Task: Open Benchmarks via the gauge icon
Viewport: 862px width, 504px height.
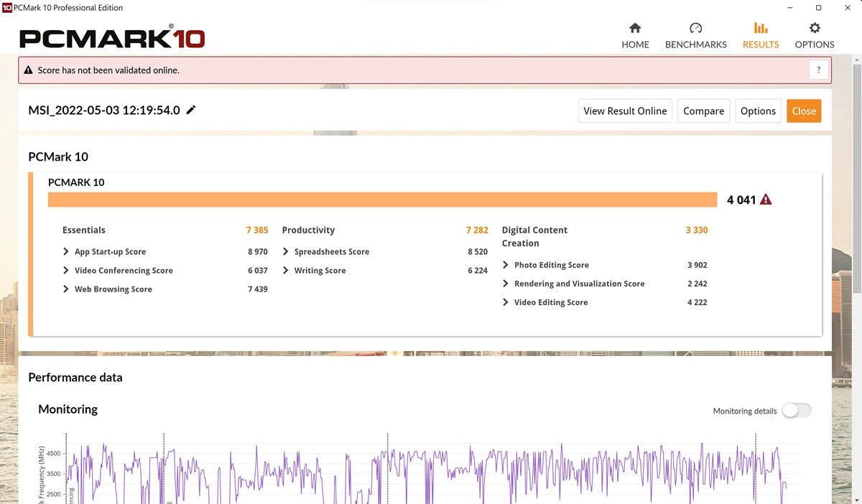Action: (695, 28)
